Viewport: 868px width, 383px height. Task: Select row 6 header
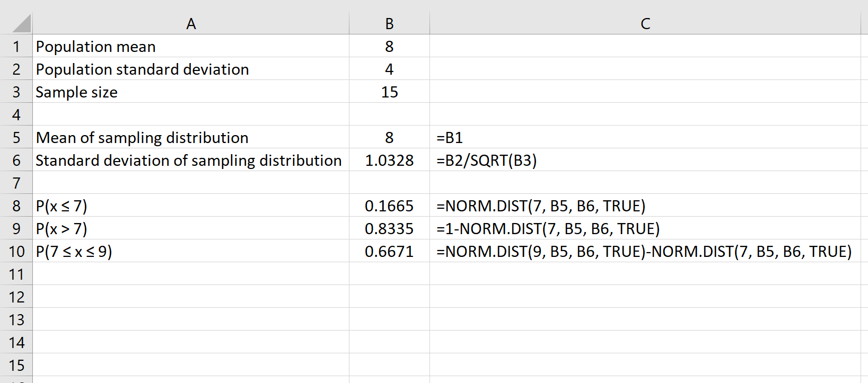click(x=16, y=160)
